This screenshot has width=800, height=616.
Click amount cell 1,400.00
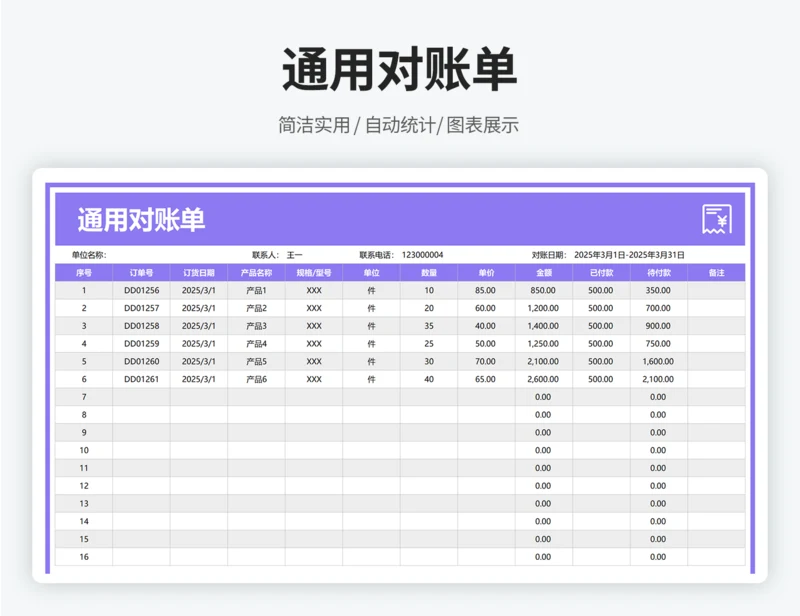coord(543,326)
